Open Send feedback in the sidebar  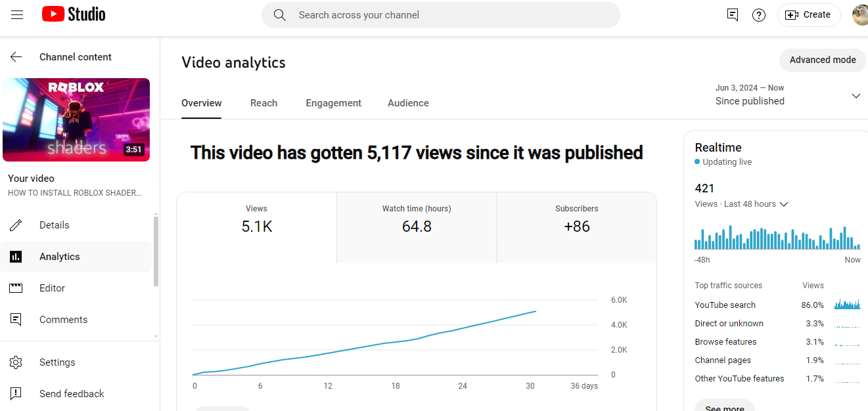click(76, 394)
